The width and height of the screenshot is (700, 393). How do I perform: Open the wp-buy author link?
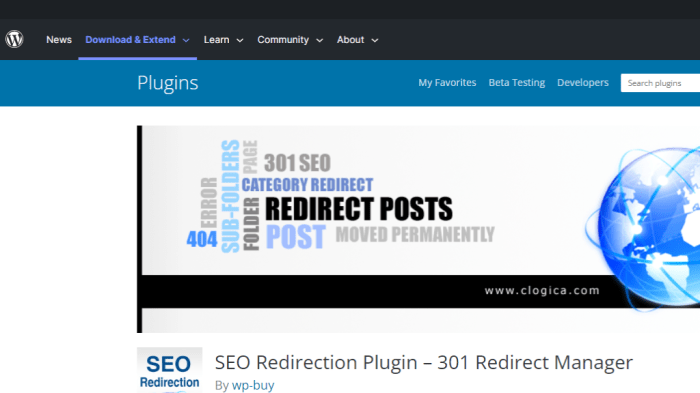[x=253, y=385]
